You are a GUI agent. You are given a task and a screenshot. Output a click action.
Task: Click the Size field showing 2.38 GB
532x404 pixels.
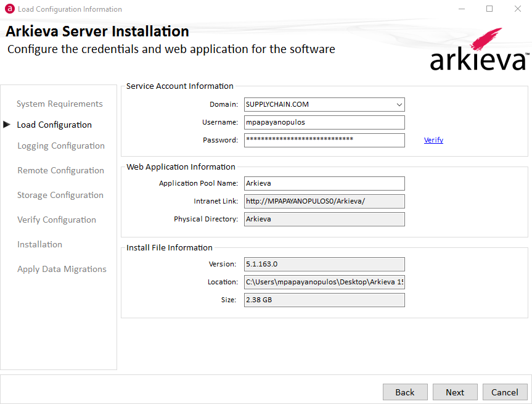[324, 300]
